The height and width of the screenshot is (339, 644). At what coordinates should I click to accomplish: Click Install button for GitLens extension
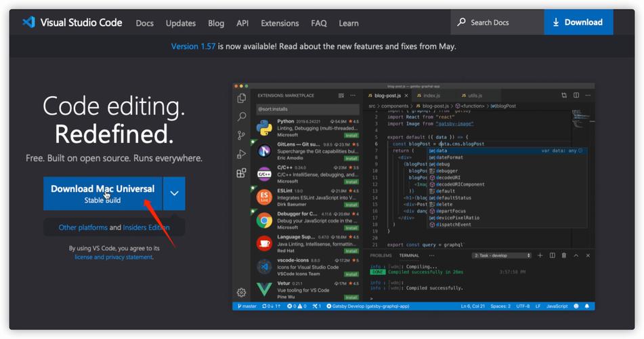(x=351, y=159)
